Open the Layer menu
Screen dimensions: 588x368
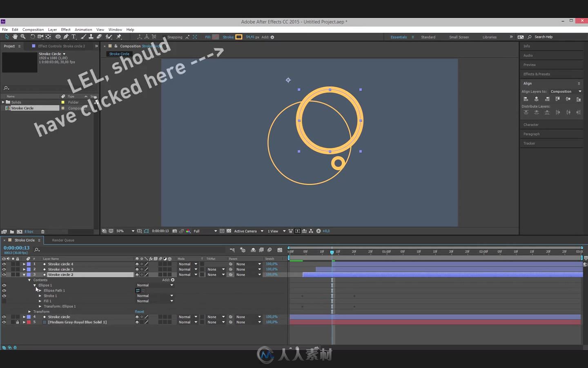[x=52, y=29]
